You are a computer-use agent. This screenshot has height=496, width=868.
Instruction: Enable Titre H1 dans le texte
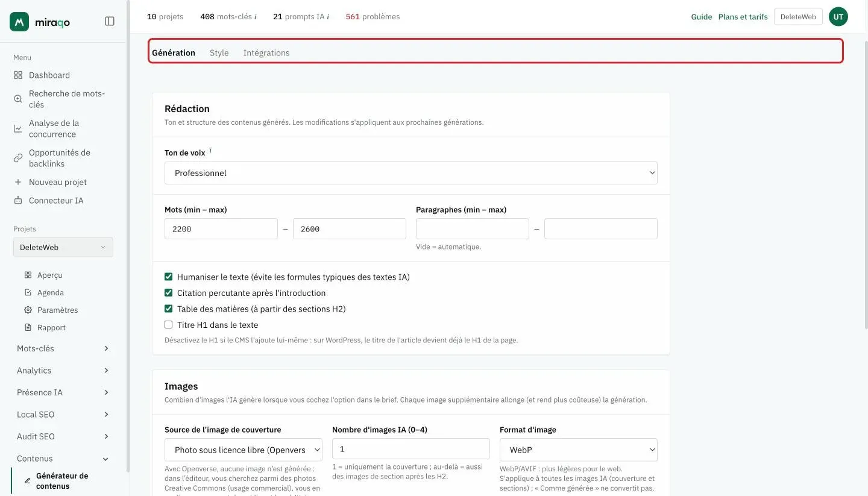[x=169, y=325]
